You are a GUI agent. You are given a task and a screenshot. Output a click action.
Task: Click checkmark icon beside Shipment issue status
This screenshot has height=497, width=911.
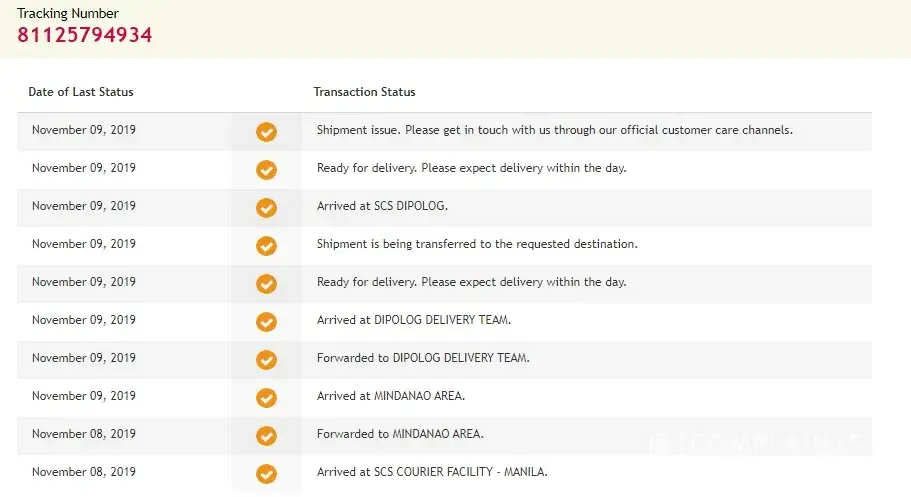point(266,132)
